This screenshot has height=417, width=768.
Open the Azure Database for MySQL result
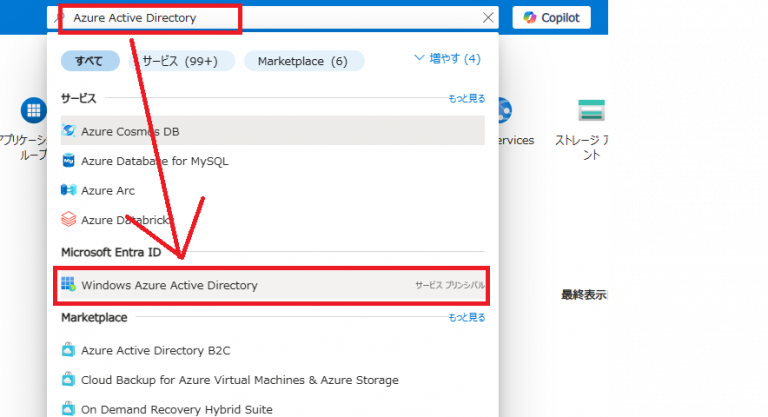155,161
